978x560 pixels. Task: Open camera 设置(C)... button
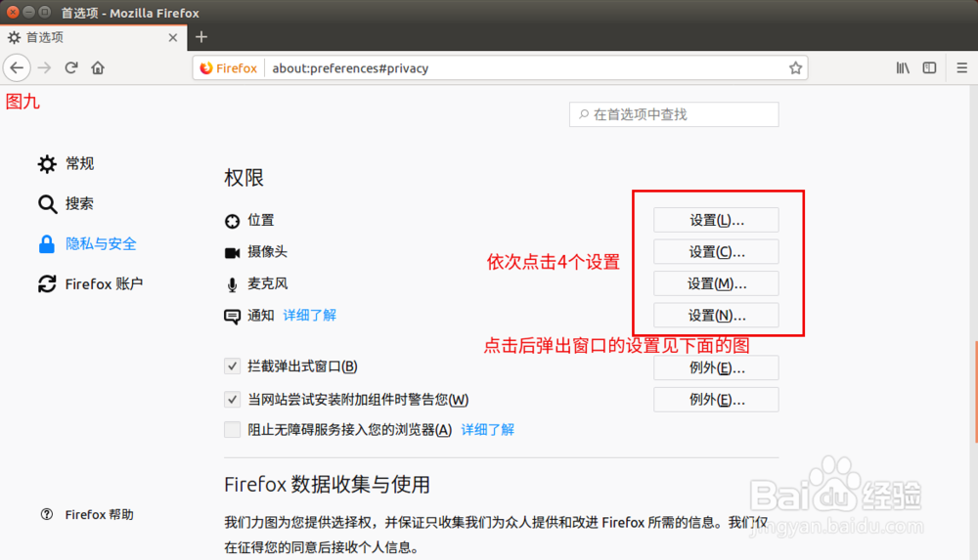coord(716,252)
